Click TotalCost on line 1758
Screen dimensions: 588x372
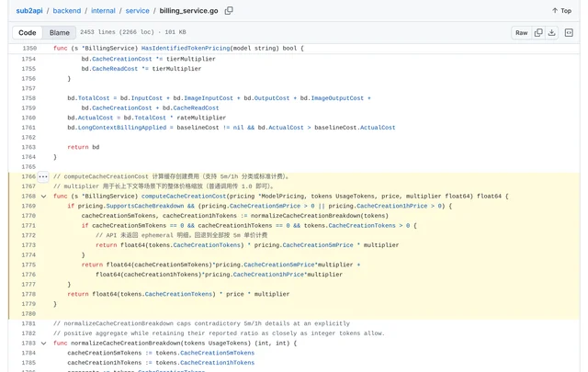click(x=94, y=98)
